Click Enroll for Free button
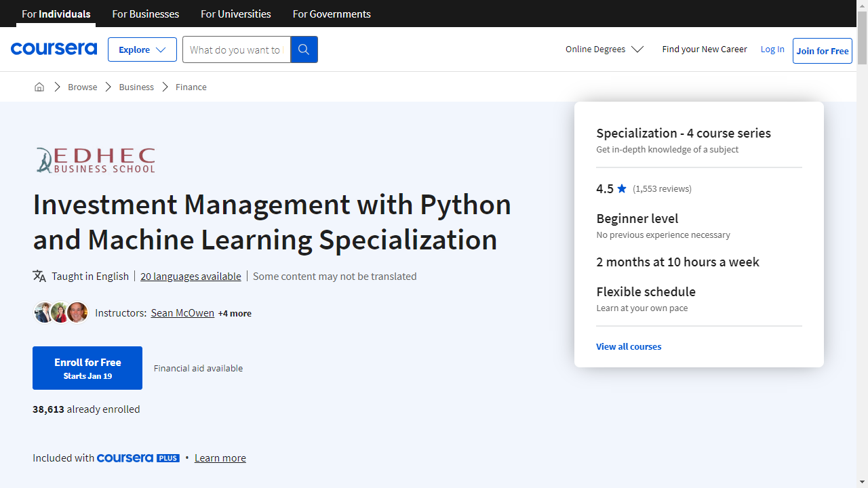Image resolution: width=868 pixels, height=488 pixels. (87, 368)
